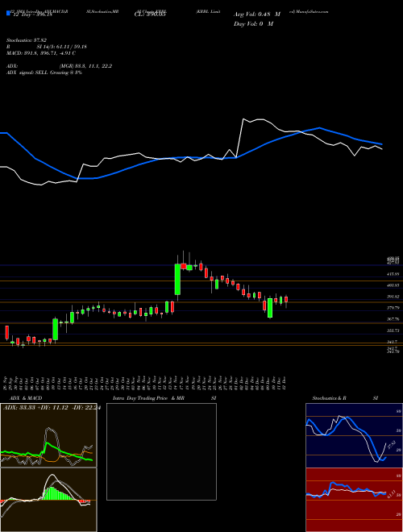This screenshot has height=532, width=403.
Task: Select the '12 Day = 396.18' SMA text
Action: point(32,15)
